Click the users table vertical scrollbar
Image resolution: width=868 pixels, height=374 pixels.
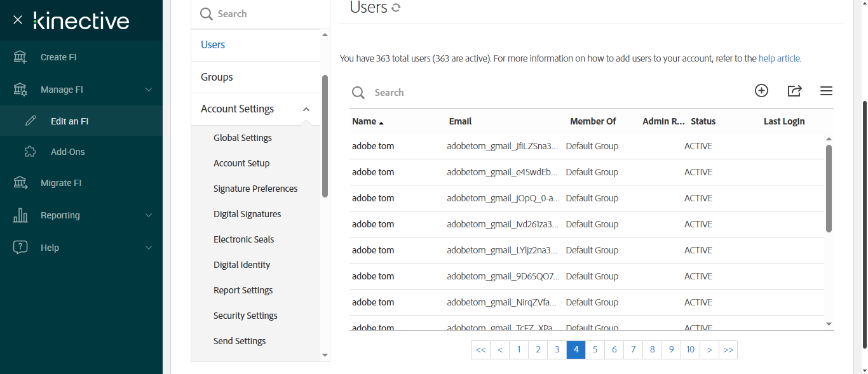tap(829, 188)
